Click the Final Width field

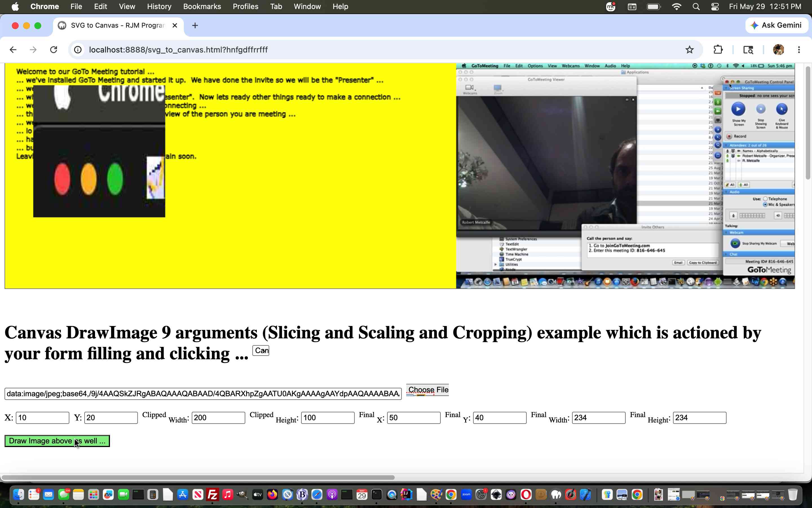[x=599, y=418]
